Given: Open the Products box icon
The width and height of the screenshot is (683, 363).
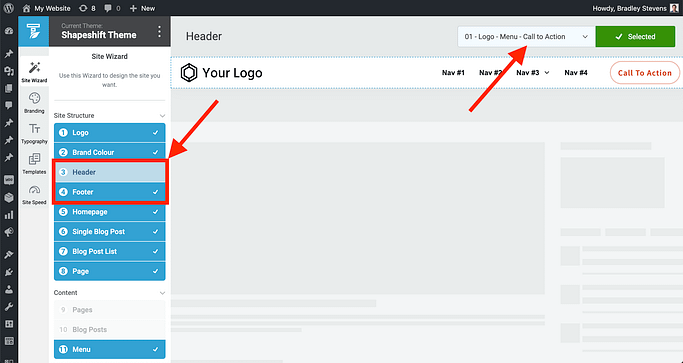Looking at the screenshot, I should [x=9, y=197].
